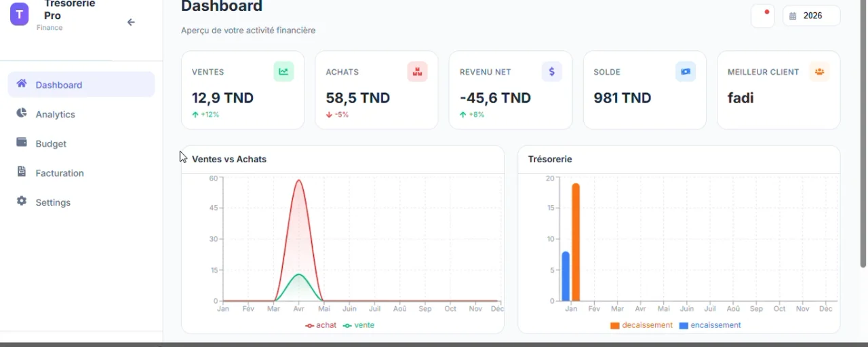Viewport: 868px width, 347px height.
Task: Click the Budget wallet icon
Action: 22,143
